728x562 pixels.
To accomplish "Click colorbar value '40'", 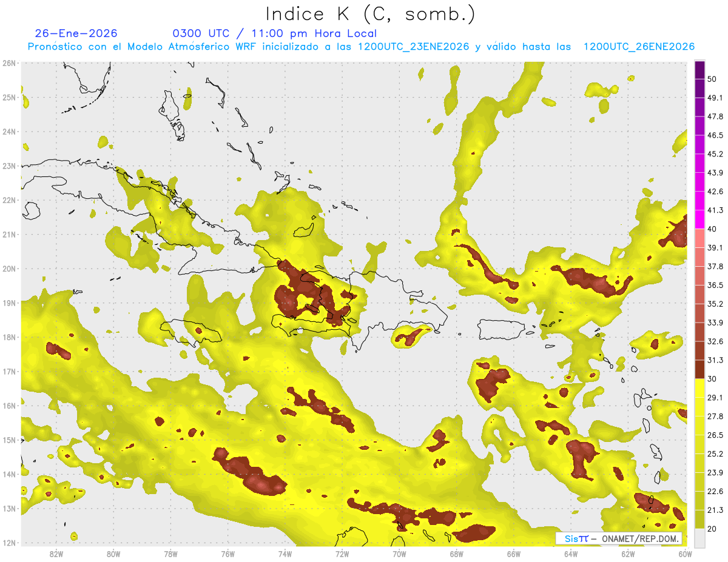I will 712,229.
